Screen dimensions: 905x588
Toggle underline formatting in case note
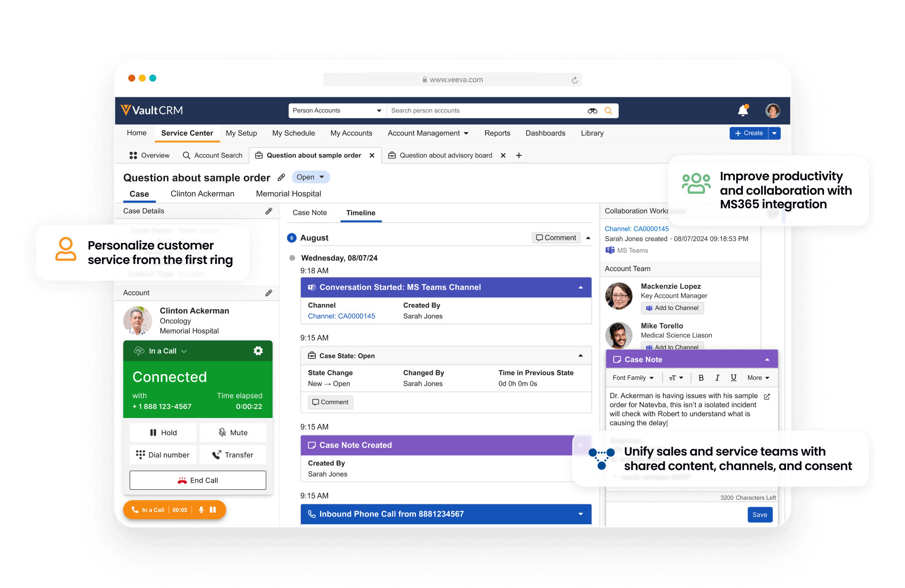click(734, 378)
